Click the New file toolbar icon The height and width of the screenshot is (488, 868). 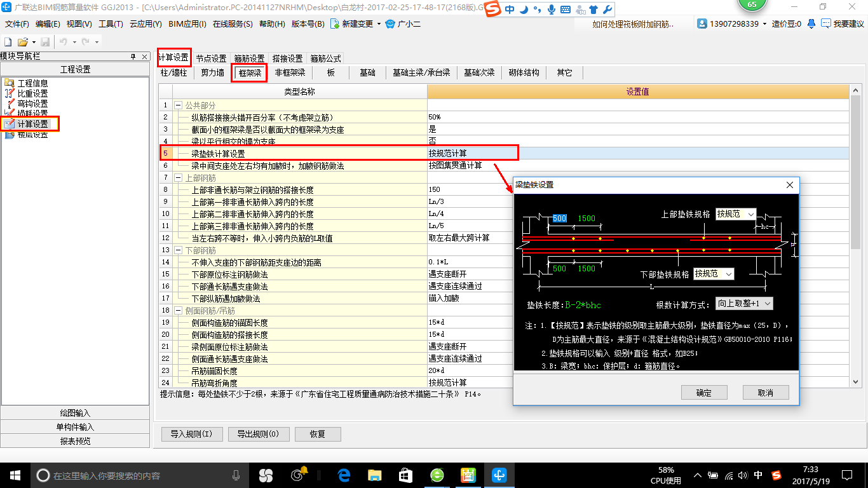pos(8,42)
